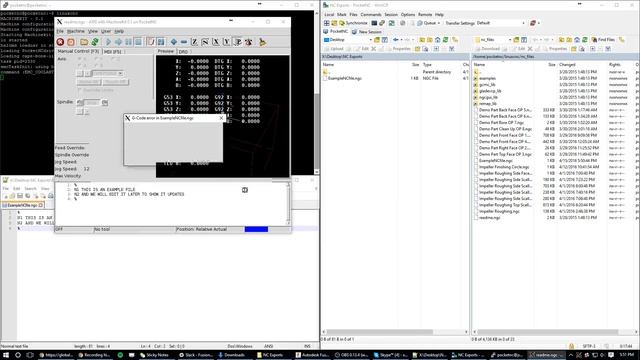Viewport: 640px width, 360px height.
Task: Click Synchronize in WinSCP toolbar
Action: pyautogui.click(x=353, y=23)
